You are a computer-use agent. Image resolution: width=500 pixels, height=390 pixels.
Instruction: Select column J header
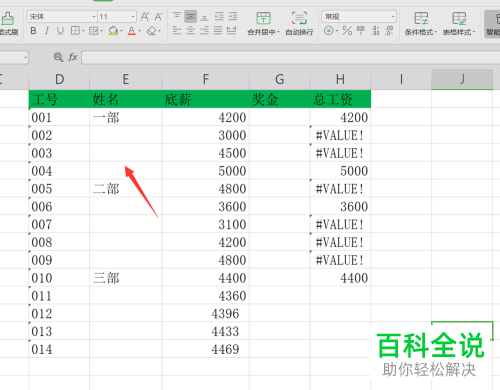click(462, 79)
